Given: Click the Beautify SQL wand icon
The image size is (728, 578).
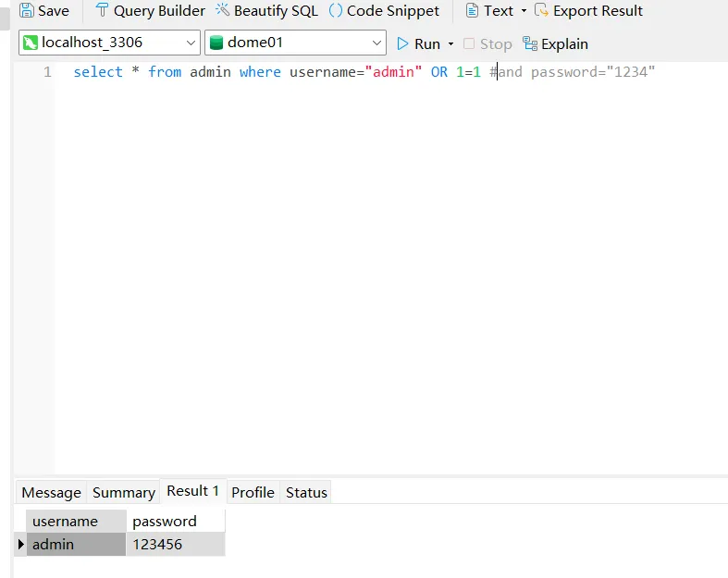Looking at the screenshot, I should [x=223, y=11].
